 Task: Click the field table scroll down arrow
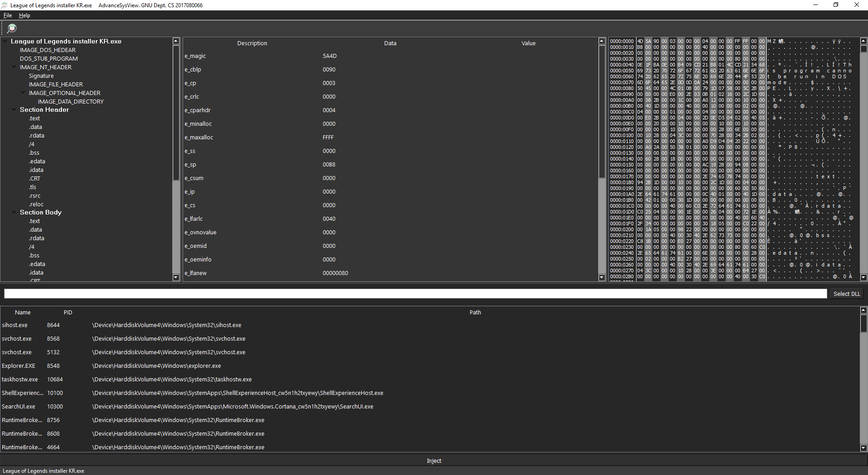coord(602,277)
